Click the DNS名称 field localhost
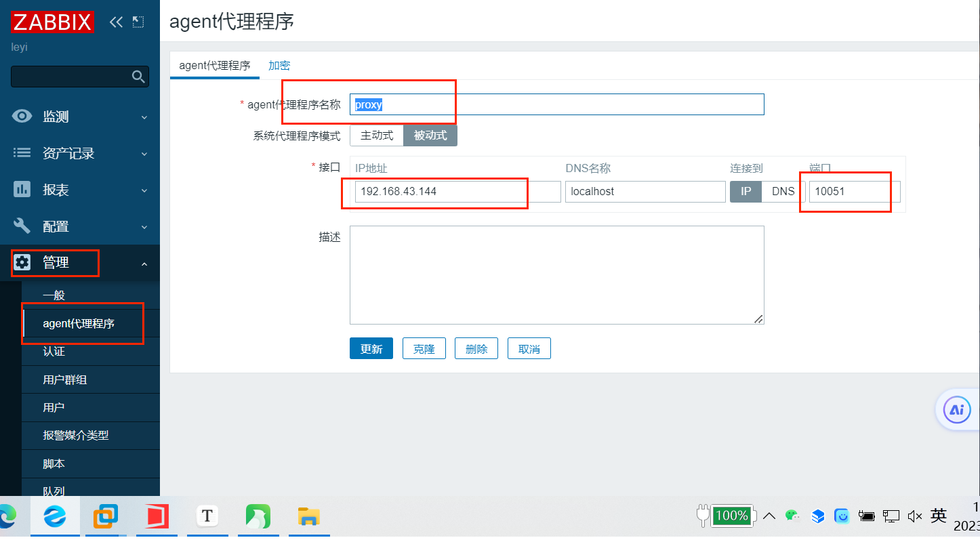This screenshot has height=540, width=980. [645, 192]
